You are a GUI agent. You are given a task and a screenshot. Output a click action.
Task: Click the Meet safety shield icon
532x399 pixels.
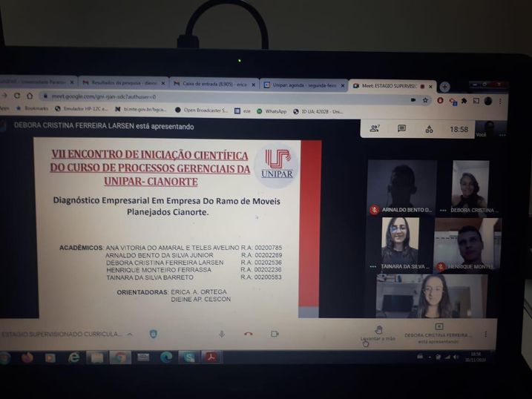pyautogui.click(x=153, y=334)
